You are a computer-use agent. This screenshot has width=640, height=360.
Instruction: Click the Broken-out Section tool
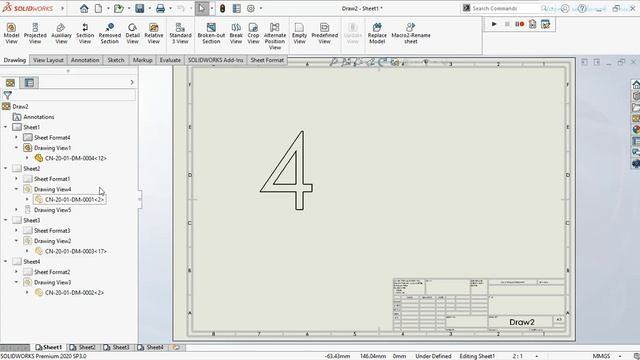coord(211,33)
